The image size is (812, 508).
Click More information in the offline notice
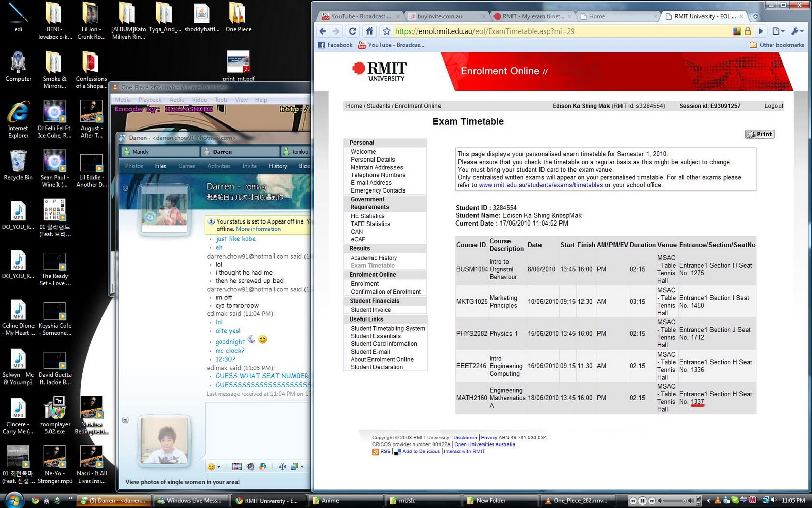[258, 229]
